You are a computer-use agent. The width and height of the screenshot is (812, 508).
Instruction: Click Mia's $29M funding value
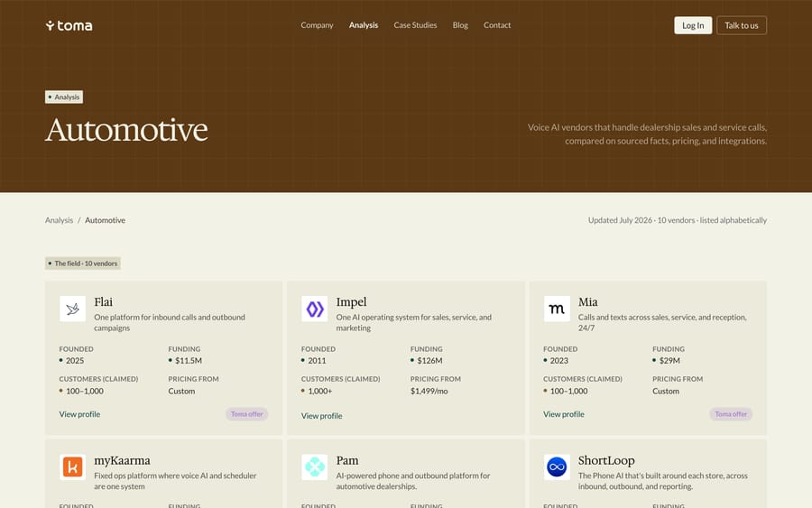click(x=669, y=360)
